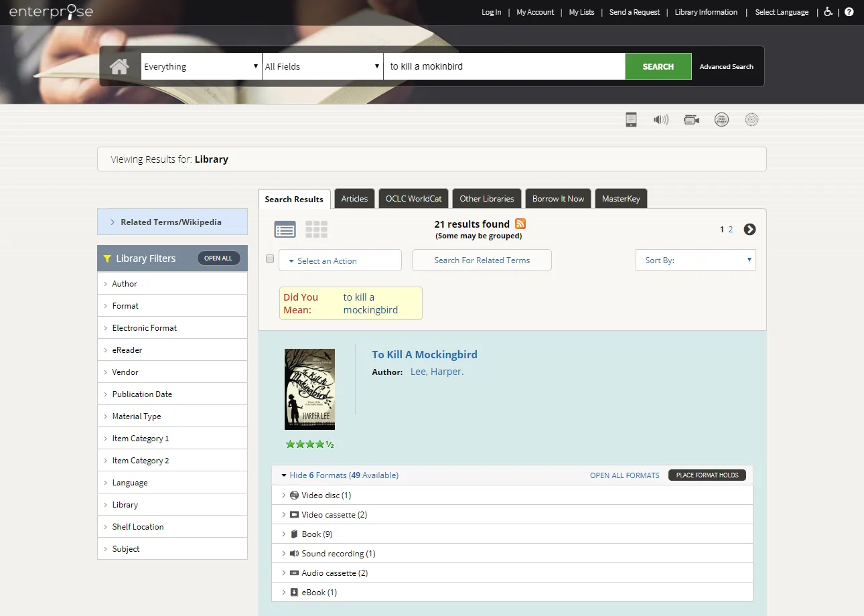Screen dimensions: 864x616
Task: Expand the Format filter
Action: (172, 306)
